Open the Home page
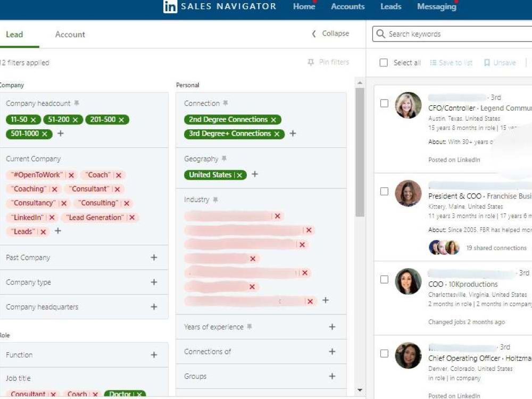Image resolution: width=532 pixels, height=399 pixels. pos(304,6)
